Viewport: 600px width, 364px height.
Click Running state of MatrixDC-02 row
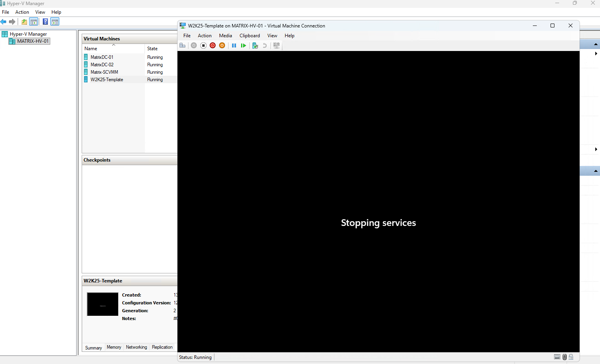tap(155, 65)
